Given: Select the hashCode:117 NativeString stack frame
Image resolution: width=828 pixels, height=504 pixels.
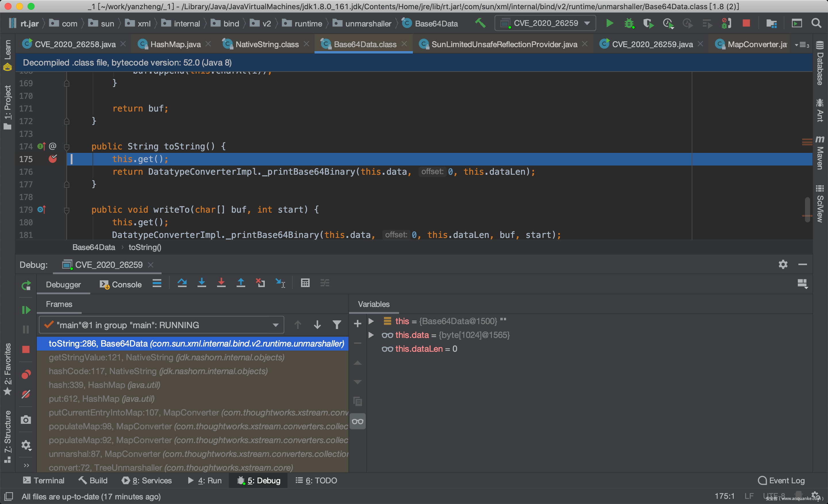Looking at the screenshot, I should 158,371.
